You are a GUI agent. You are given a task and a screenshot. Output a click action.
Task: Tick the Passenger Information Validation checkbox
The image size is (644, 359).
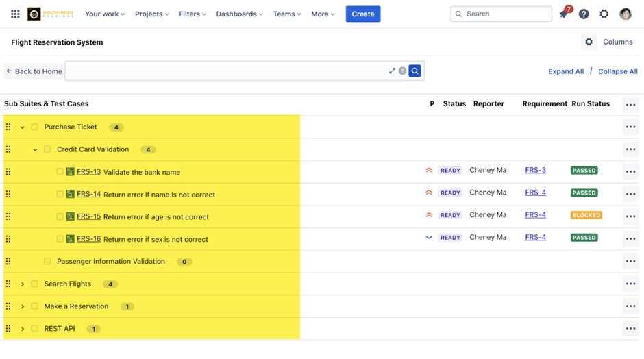coord(47,262)
